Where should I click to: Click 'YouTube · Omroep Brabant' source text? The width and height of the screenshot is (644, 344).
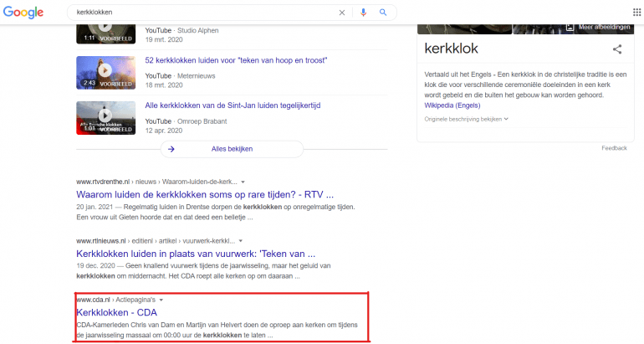pos(186,121)
